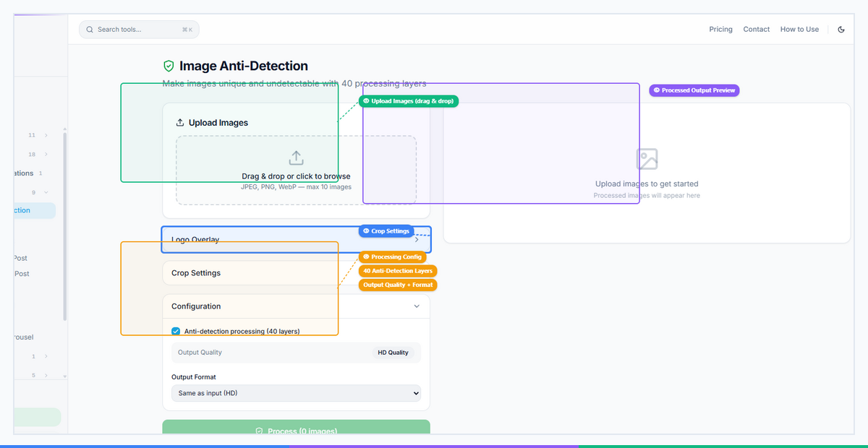Click the Processed images will appear here text
868x448 pixels.
click(647, 196)
